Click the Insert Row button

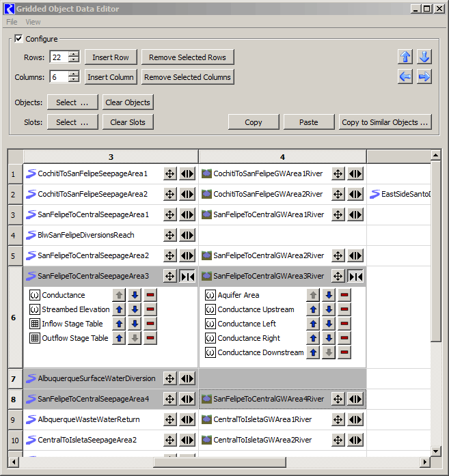[111, 57]
